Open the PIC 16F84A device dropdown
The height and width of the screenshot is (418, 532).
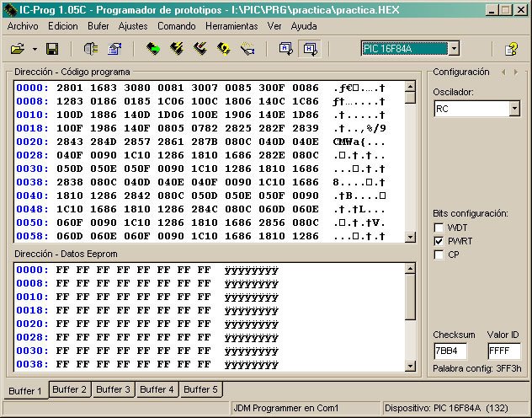pos(455,49)
